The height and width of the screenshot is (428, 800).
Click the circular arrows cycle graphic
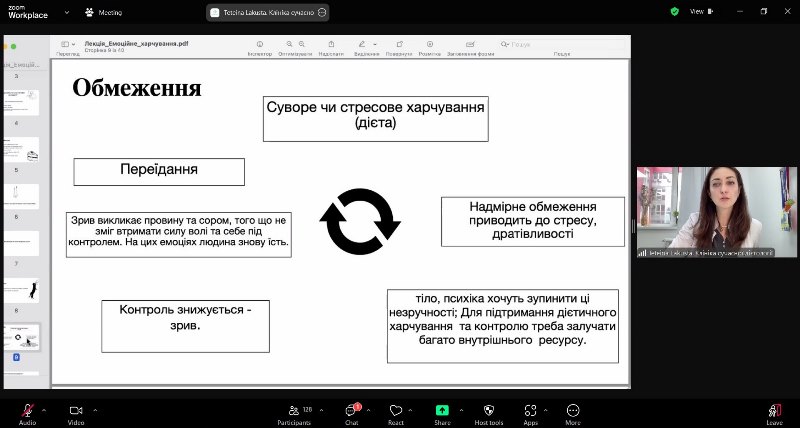pos(360,222)
